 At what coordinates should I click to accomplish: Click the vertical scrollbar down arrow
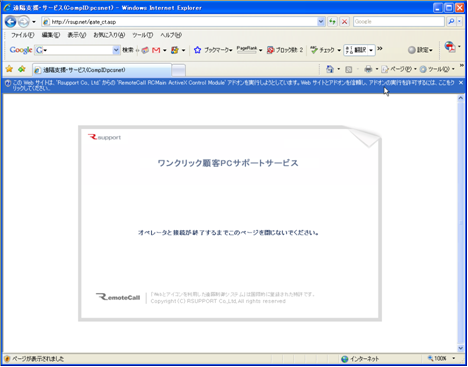click(x=461, y=348)
